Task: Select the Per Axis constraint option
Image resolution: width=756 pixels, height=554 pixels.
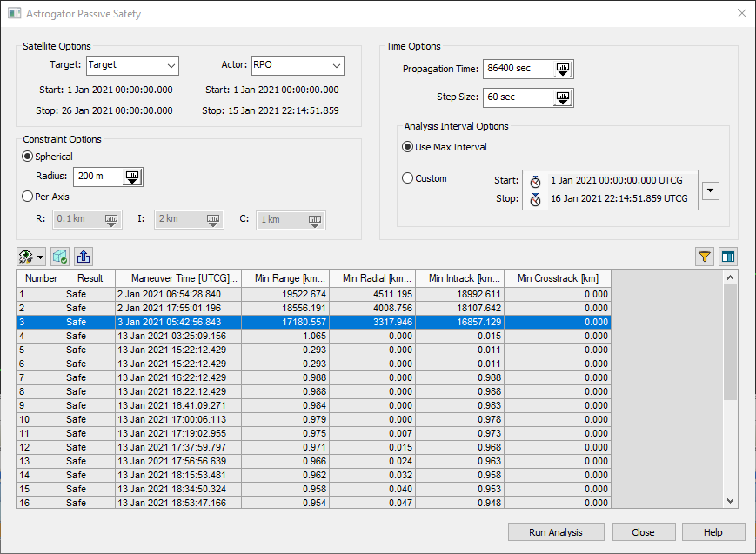Action: pyautogui.click(x=28, y=197)
